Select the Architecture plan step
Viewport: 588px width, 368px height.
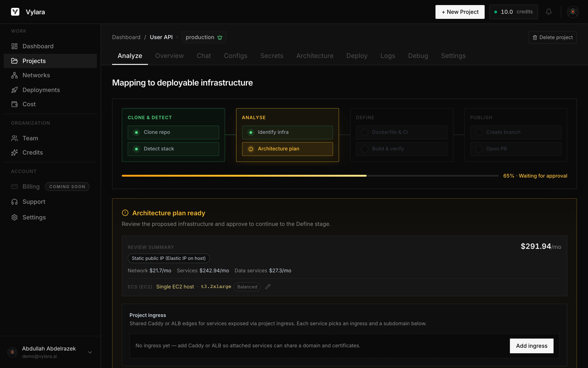pyautogui.click(x=287, y=149)
